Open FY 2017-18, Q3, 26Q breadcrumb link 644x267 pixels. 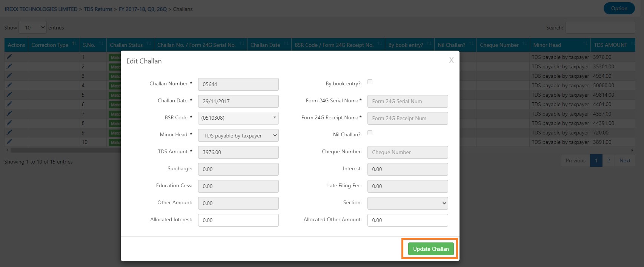pyautogui.click(x=143, y=9)
